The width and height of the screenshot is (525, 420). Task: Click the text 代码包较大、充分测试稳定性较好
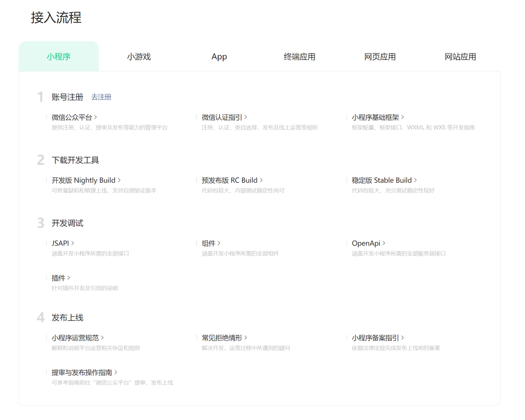[x=393, y=191]
